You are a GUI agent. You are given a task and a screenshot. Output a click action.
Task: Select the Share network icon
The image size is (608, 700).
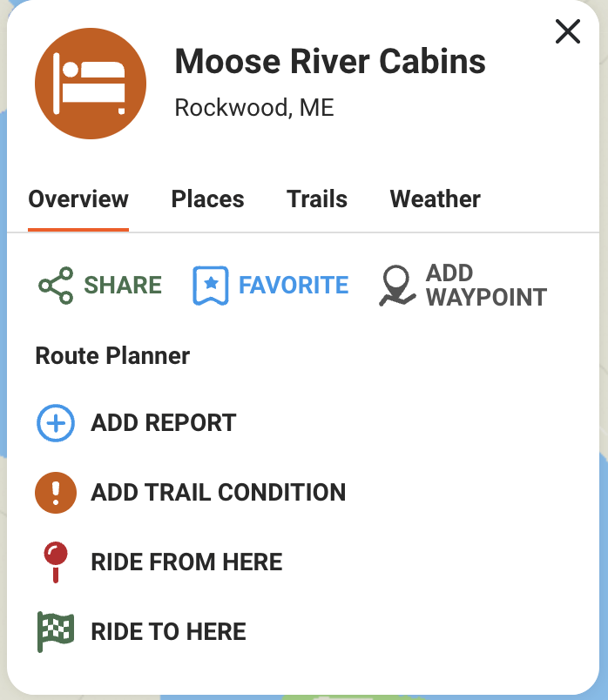[53, 285]
